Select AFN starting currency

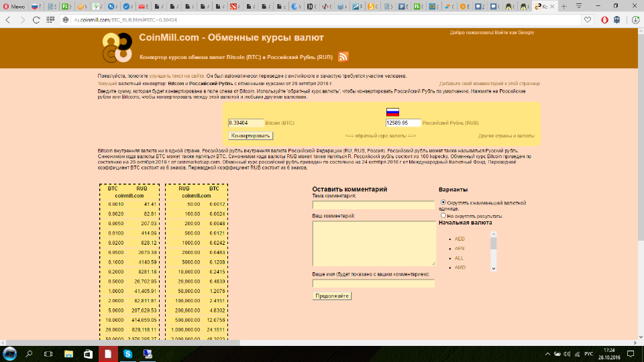point(459,248)
